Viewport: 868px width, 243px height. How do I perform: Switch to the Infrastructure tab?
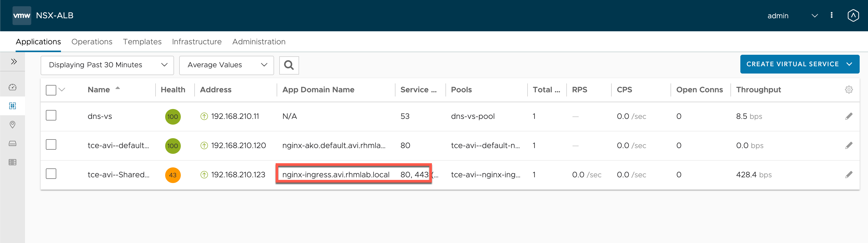tap(197, 41)
